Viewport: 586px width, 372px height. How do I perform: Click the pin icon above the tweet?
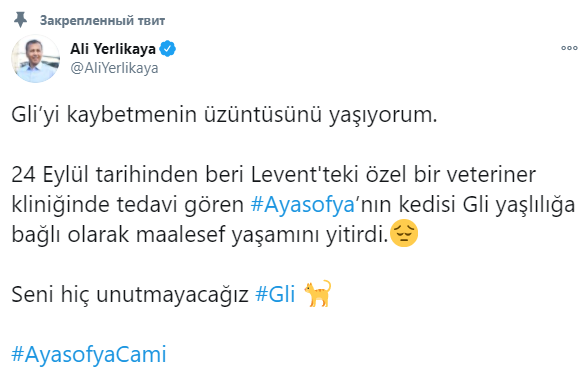tap(21, 19)
